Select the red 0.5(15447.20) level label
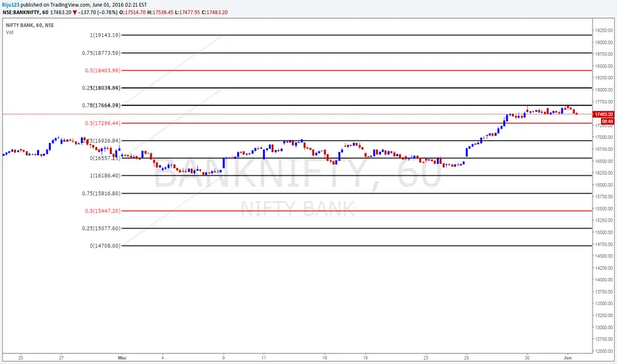Viewport: 617px width, 364px height. pos(103,211)
